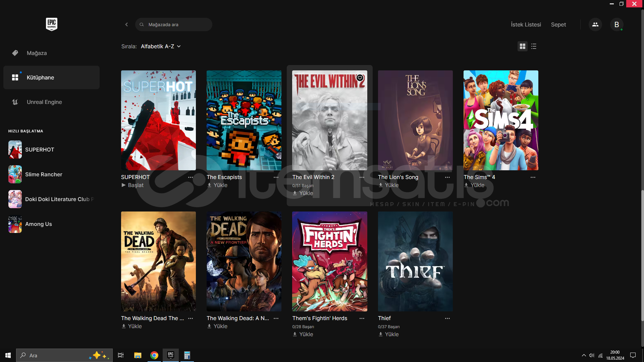Click Yükle under The Evil Within 2
The image size is (644, 362).
pyautogui.click(x=303, y=193)
